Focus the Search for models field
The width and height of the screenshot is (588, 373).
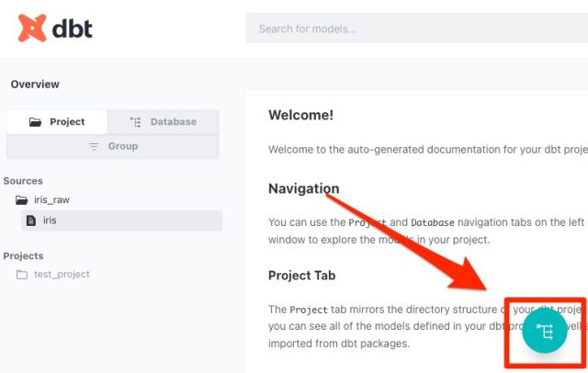click(413, 28)
